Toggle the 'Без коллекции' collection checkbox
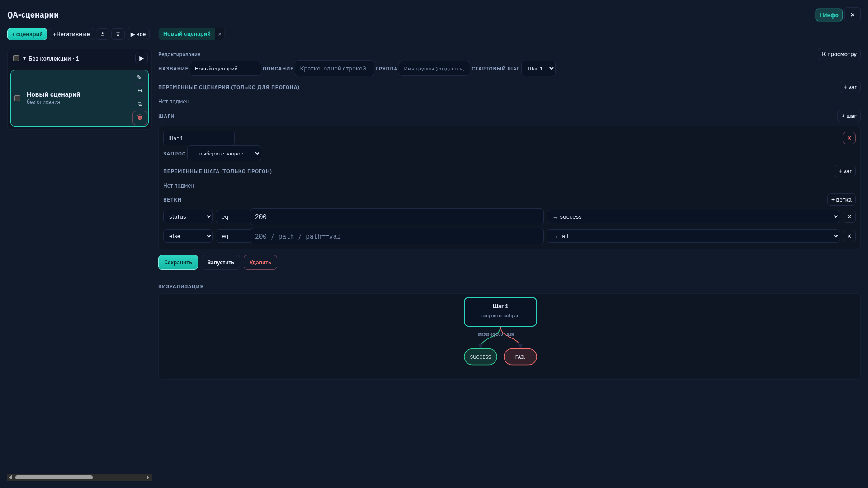Viewport: 868px width, 488px height. pyautogui.click(x=16, y=58)
